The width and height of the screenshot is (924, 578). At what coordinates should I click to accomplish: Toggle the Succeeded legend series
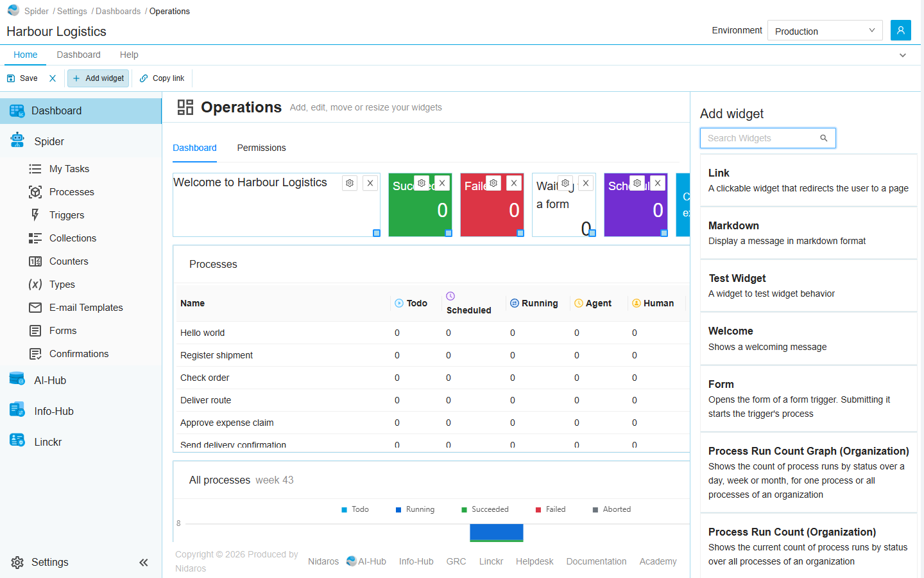[485, 509]
